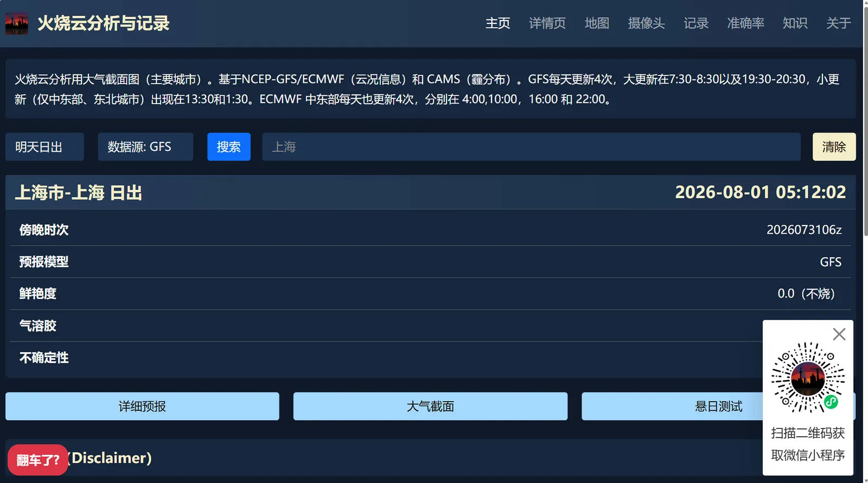Image resolution: width=868 pixels, height=483 pixels.
Task: Select the 2026073106z forecast run value
Action: pyautogui.click(x=803, y=230)
